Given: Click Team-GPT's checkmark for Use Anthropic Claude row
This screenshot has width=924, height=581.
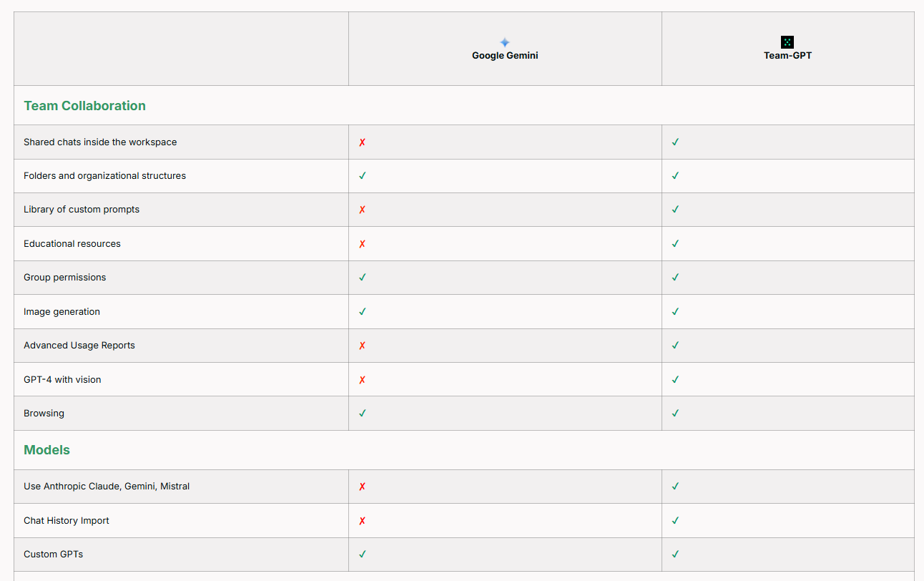Looking at the screenshot, I should coord(675,486).
